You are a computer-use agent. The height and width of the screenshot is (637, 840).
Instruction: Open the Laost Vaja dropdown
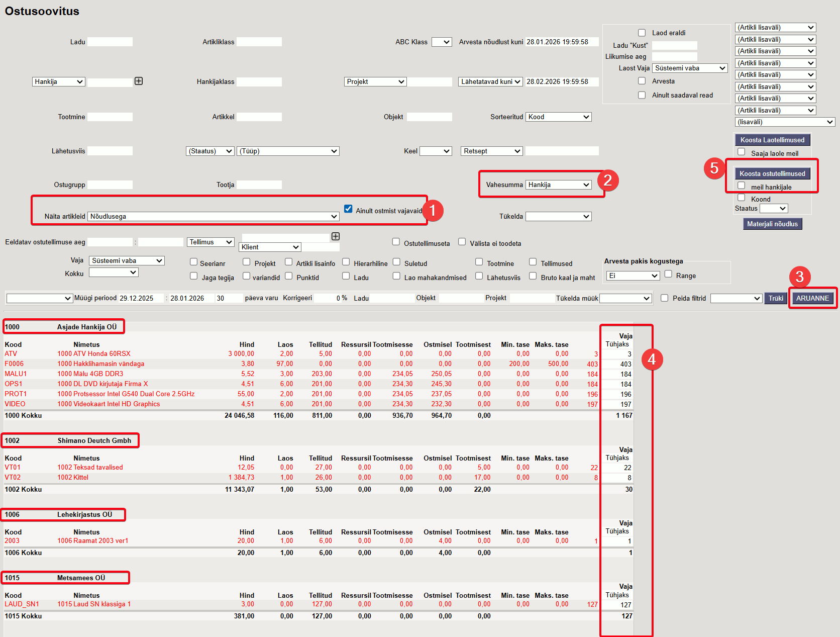[690, 68]
